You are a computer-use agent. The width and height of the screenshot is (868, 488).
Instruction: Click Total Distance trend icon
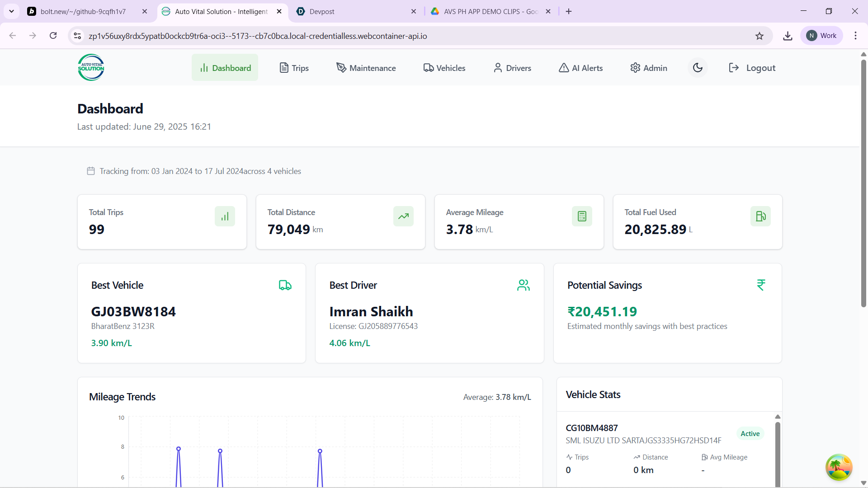point(403,216)
